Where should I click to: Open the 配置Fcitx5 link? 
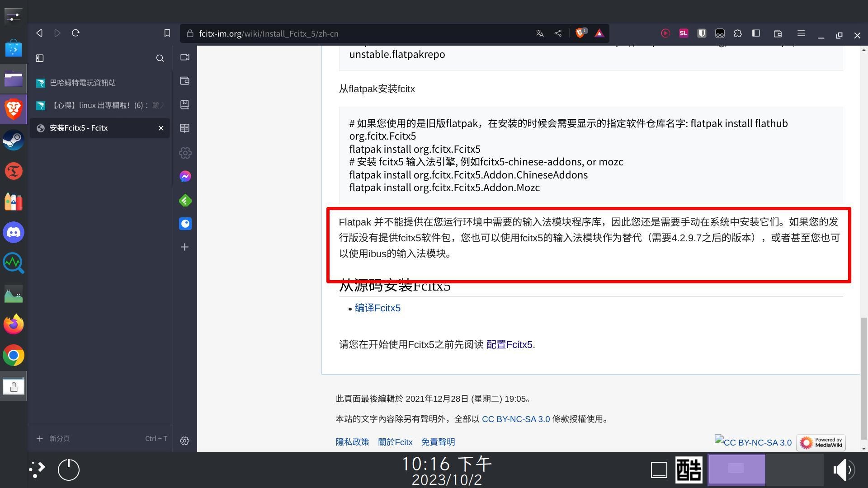tap(509, 344)
